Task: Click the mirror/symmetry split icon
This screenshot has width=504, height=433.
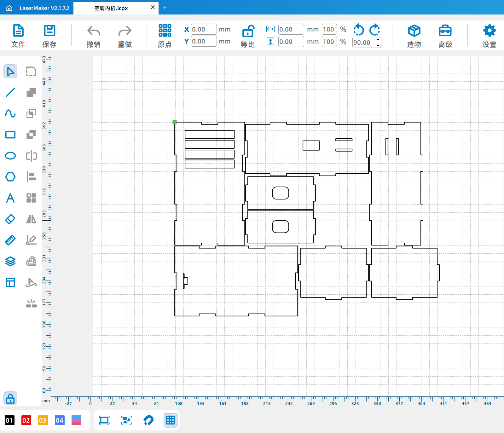Action: [31, 156]
